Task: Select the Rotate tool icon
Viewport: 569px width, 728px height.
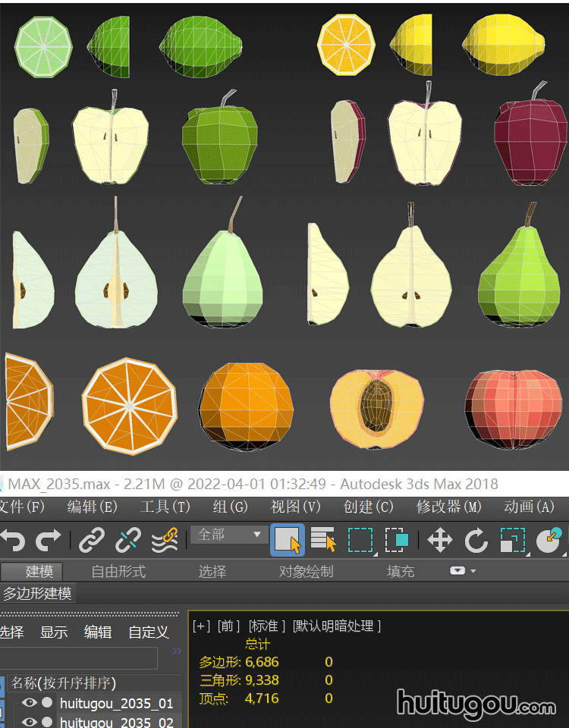Action: [x=476, y=541]
